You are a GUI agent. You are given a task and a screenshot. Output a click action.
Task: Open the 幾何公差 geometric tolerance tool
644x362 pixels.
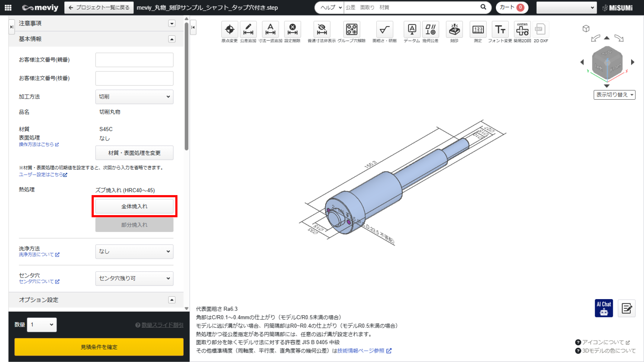(430, 30)
